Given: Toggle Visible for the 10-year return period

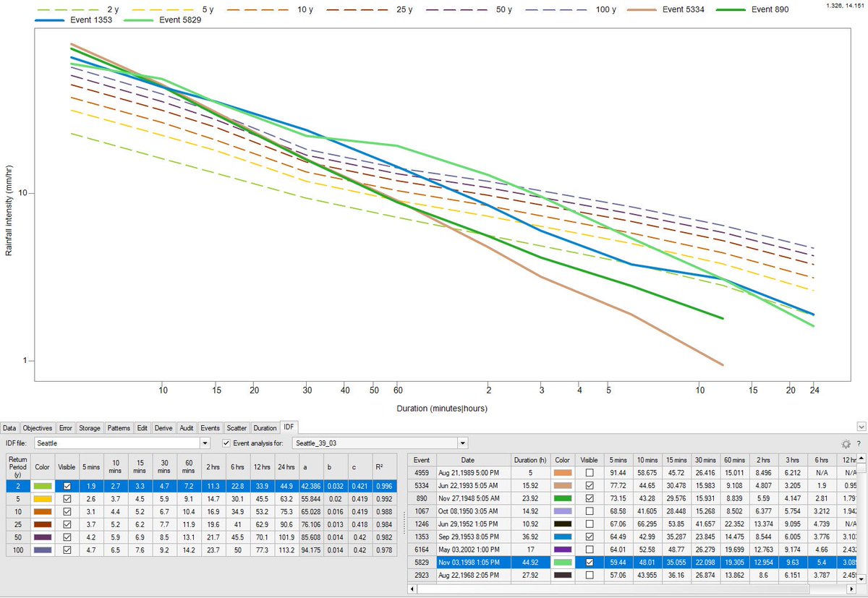Looking at the screenshot, I should (x=67, y=512).
